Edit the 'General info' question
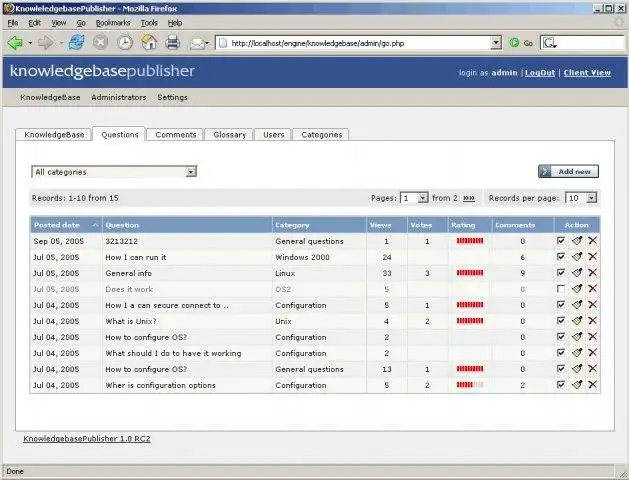The image size is (629, 480). [577, 273]
